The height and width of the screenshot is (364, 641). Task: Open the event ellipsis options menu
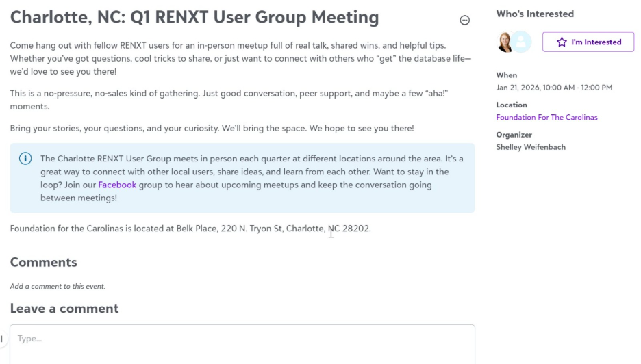[464, 21]
